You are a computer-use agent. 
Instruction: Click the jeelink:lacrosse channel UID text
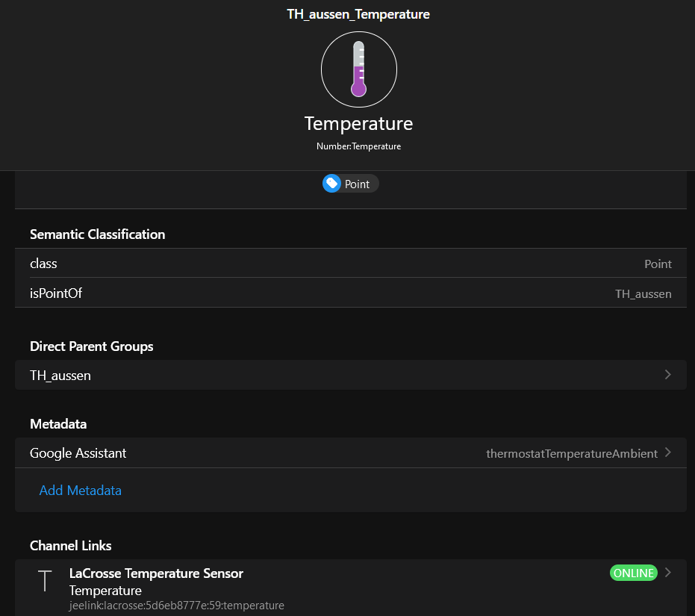(176, 606)
